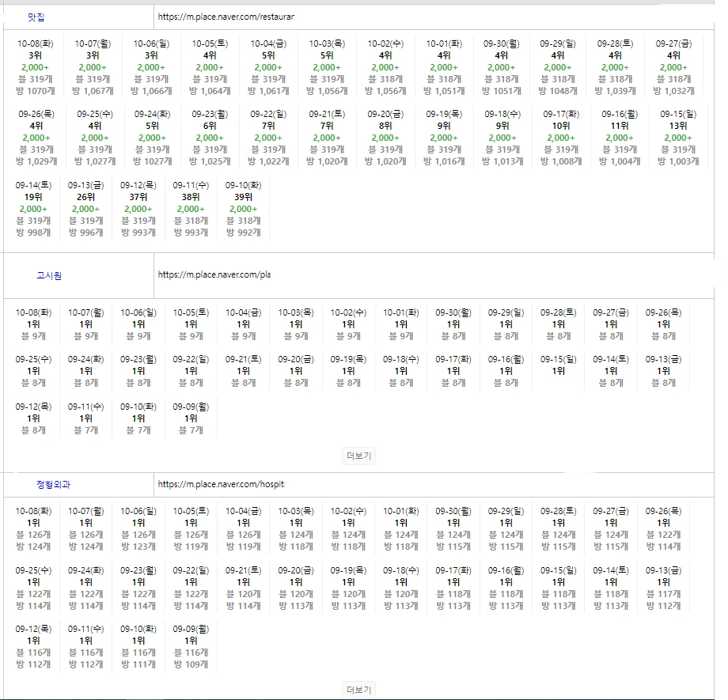Click the 정형외과 09-13(금) cell with 블 117개
Screen dimensions: 728x700
[663, 588]
